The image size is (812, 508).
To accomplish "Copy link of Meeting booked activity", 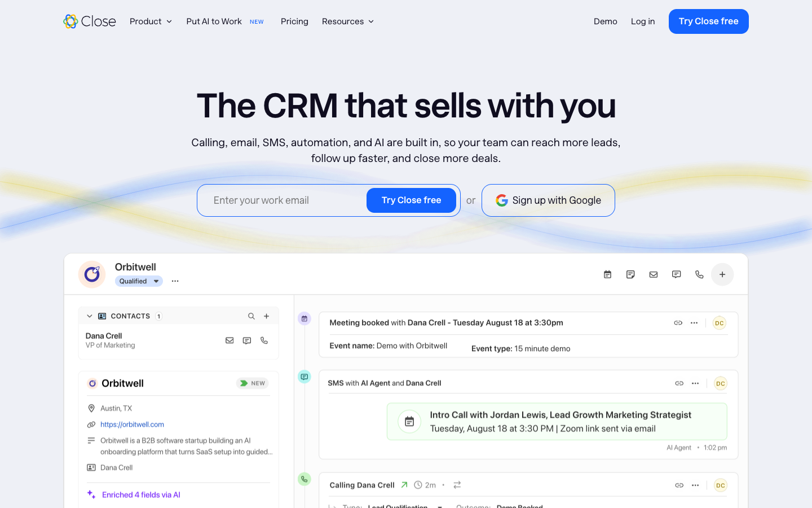I will click(x=678, y=323).
